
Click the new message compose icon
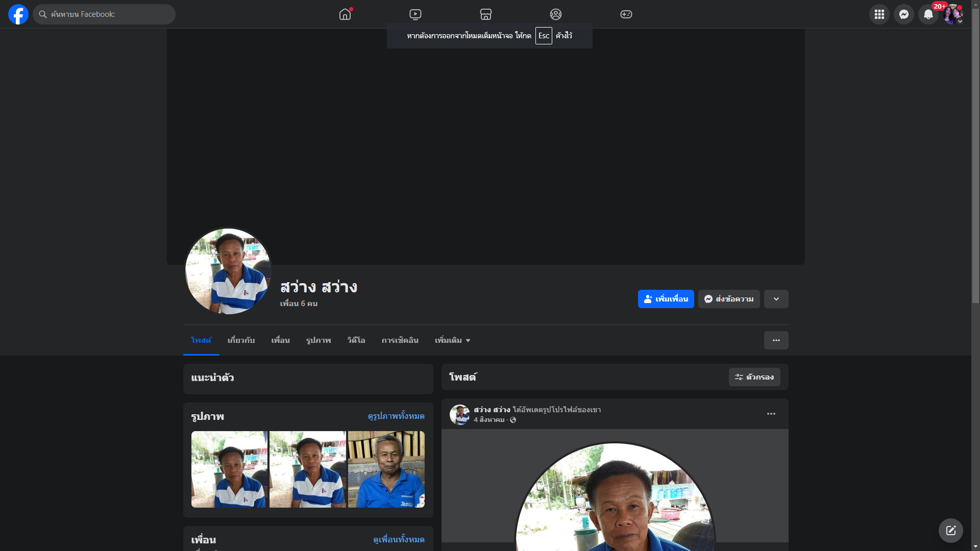951,531
